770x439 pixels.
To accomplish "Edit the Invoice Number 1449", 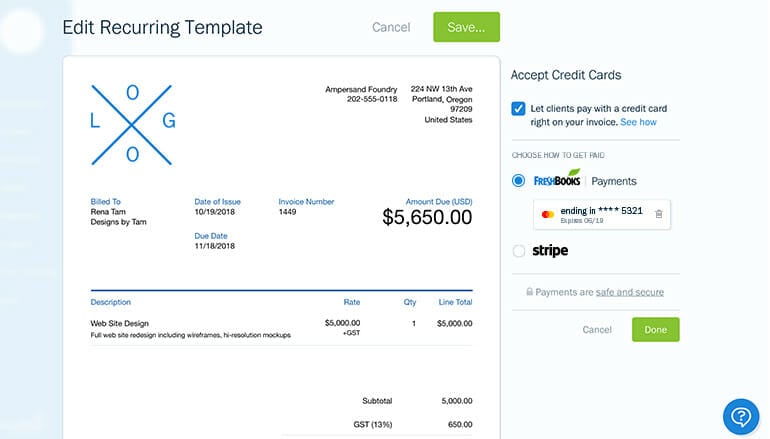I will click(287, 212).
